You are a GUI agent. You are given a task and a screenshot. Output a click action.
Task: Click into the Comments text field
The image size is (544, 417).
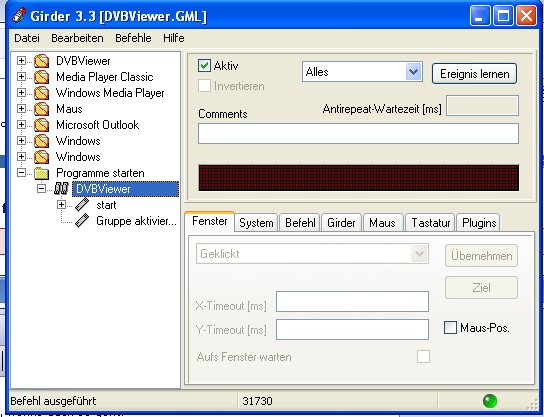pyautogui.click(x=358, y=134)
